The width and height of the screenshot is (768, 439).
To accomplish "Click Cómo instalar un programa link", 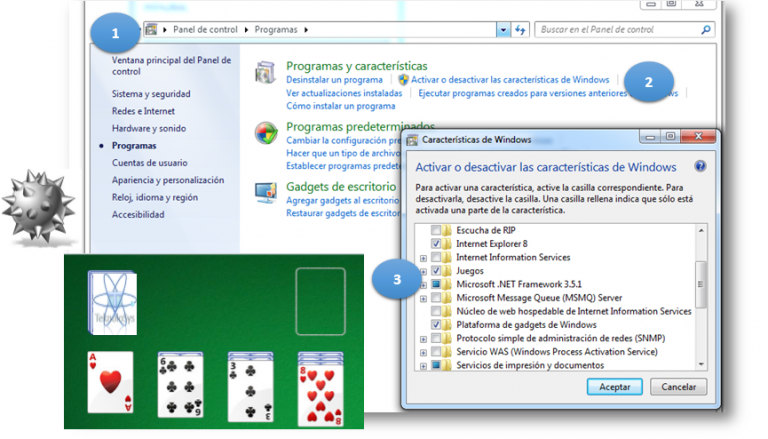I will 340,106.
